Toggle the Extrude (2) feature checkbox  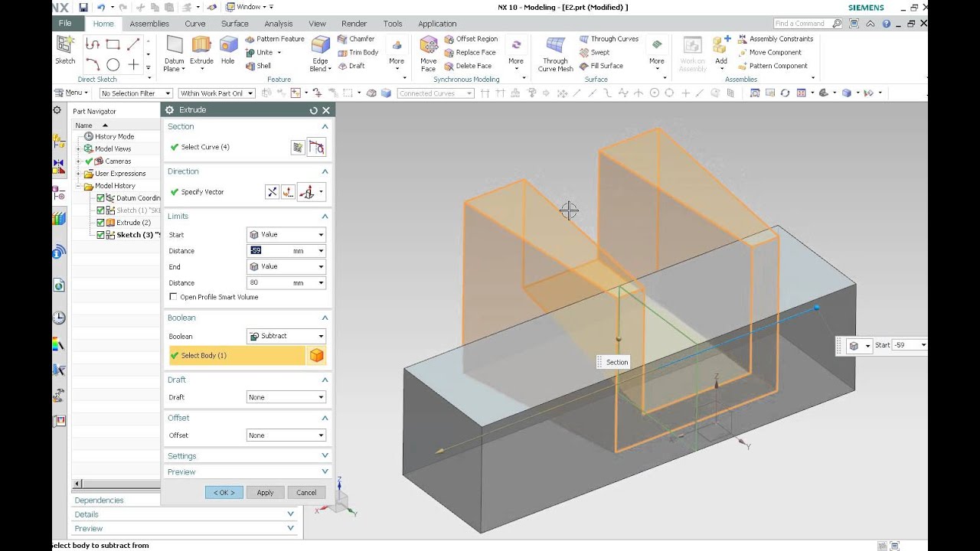100,223
